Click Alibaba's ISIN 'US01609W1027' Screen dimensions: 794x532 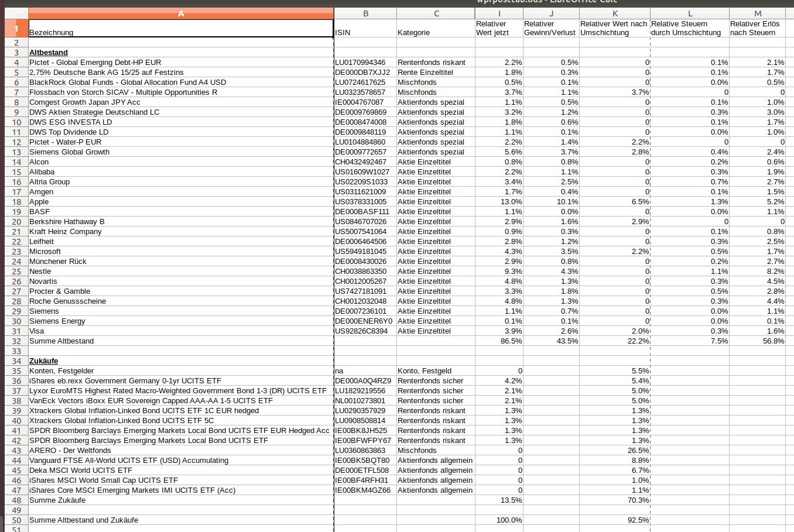coord(365,172)
